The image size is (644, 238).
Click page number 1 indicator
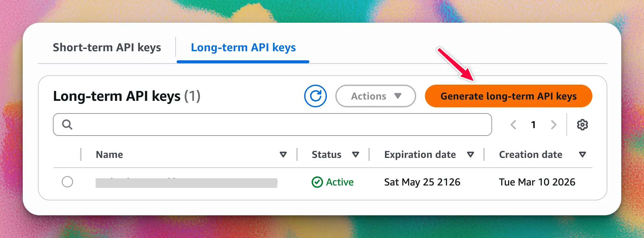[x=533, y=125]
